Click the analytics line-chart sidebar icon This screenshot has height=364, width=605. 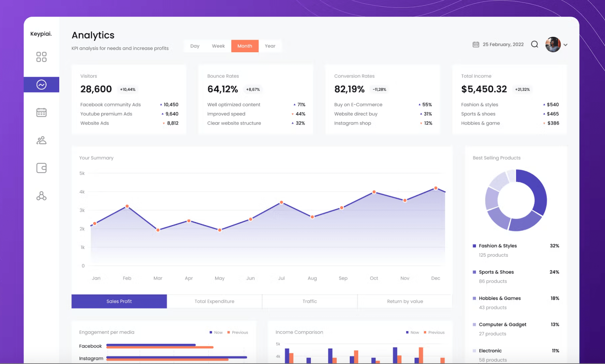[x=41, y=84]
